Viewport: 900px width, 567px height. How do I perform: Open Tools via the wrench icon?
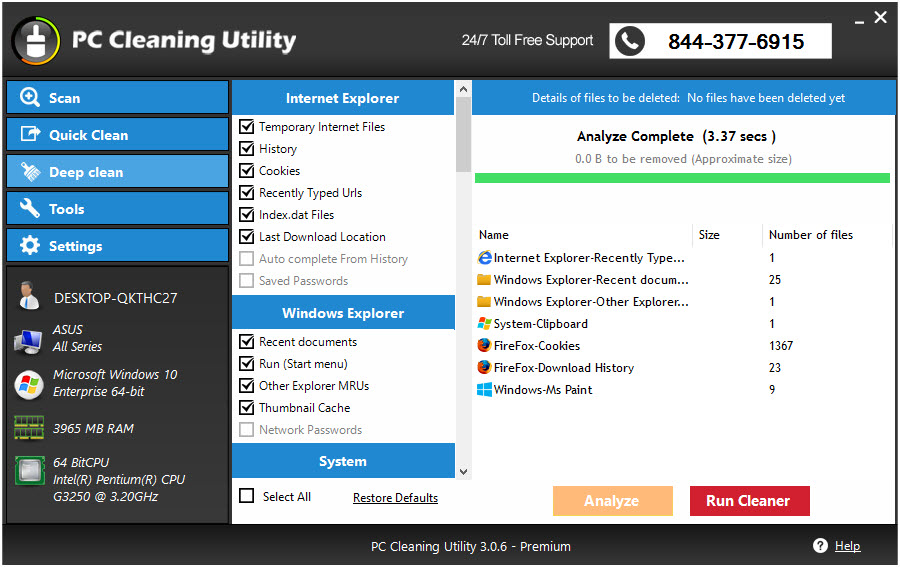coord(30,208)
